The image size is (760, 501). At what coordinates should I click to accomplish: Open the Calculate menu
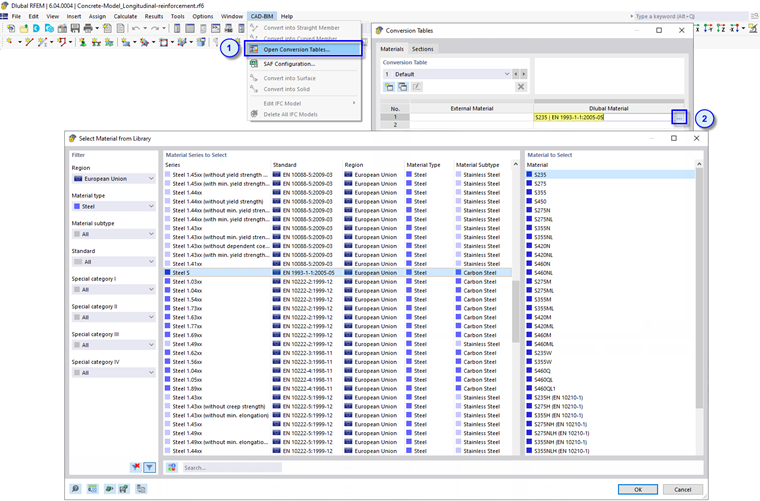126,16
